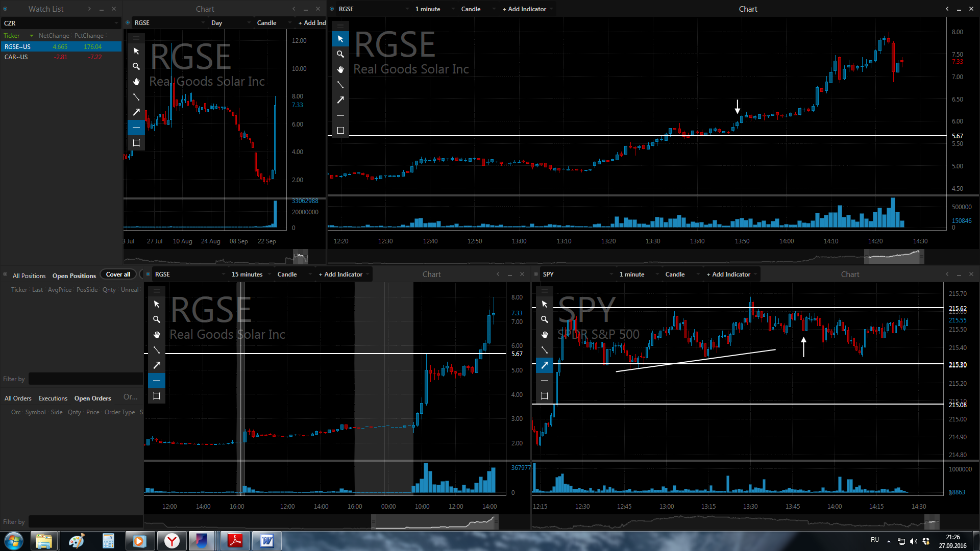Select arrow tool in RGSE Day chart

click(136, 112)
